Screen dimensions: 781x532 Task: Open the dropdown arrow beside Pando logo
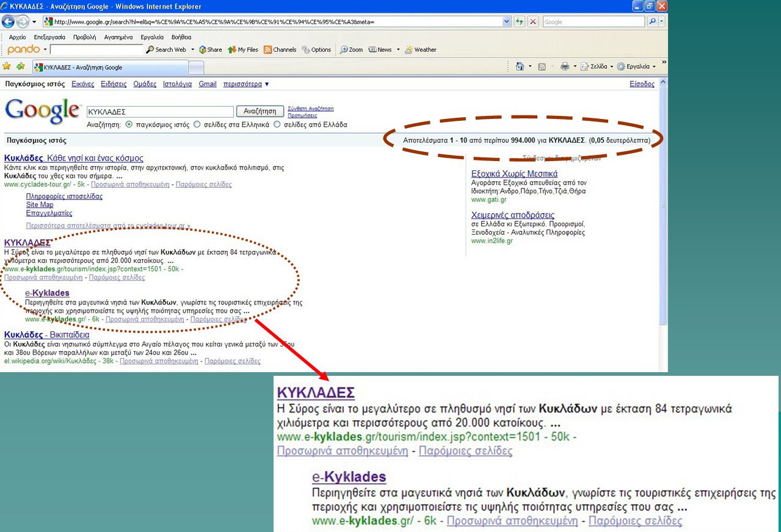pyautogui.click(x=45, y=49)
